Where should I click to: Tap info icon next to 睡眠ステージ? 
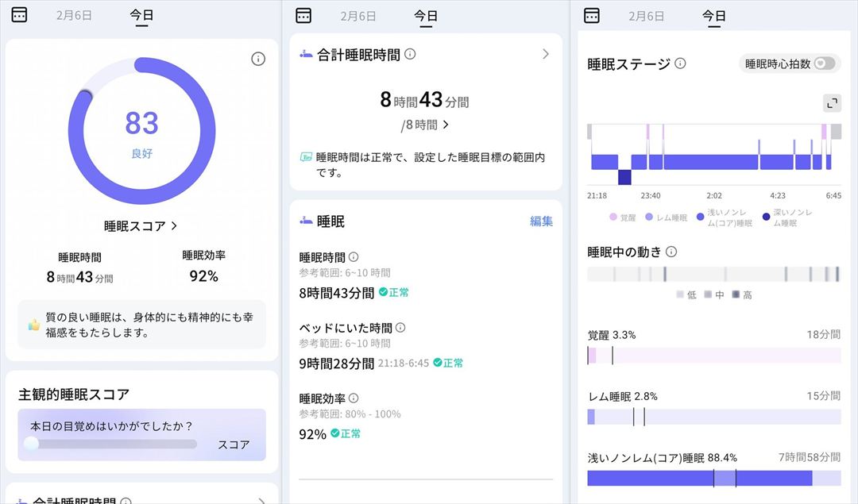click(x=681, y=63)
